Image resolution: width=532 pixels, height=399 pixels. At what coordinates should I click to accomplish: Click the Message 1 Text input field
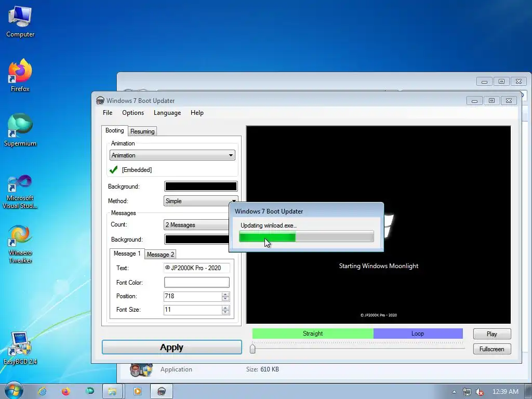click(197, 268)
